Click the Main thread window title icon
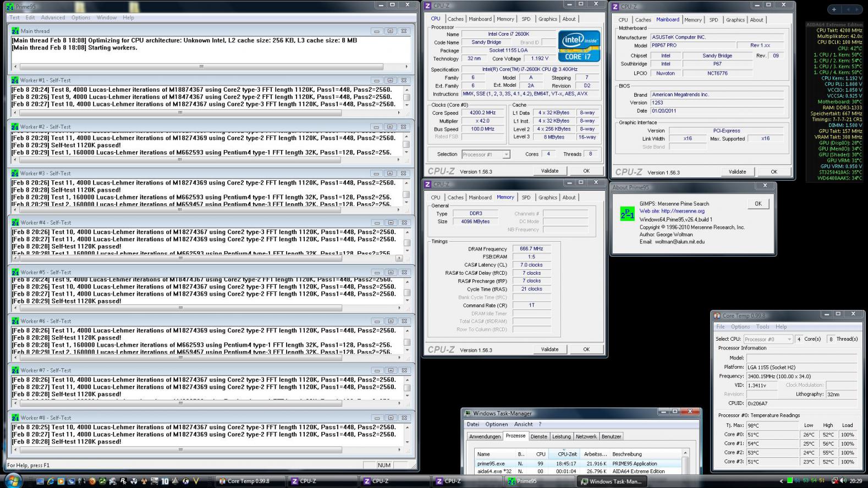Image resolution: width=868 pixels, height=488 pixels. coord(15,31)
